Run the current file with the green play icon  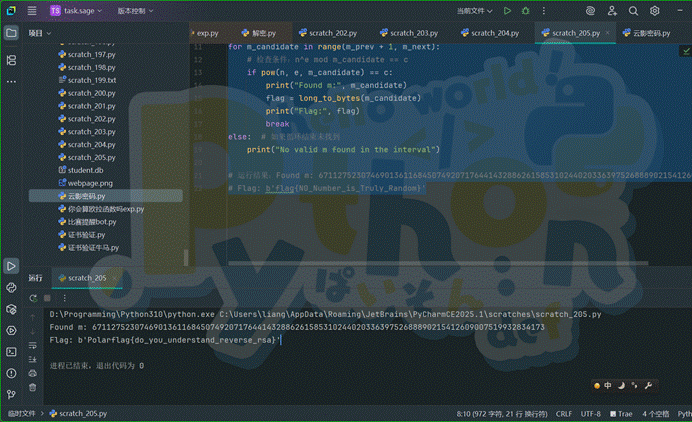[507, 11]
